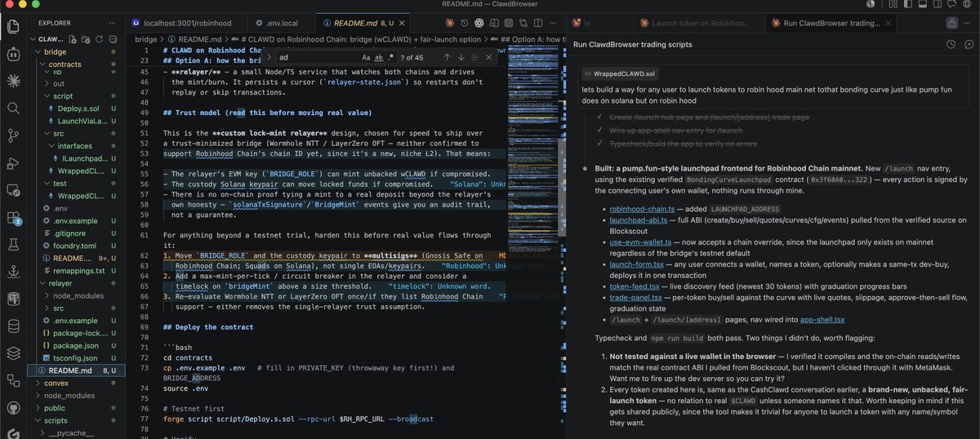Open the Run and Debug view
The width and height of the screenshot is (980, 439).
pos(13,162)
